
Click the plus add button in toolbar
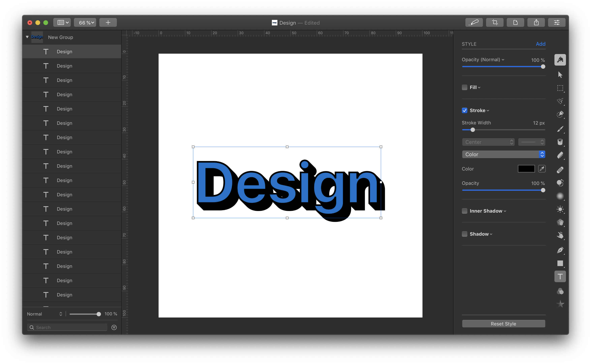(108, 22)
